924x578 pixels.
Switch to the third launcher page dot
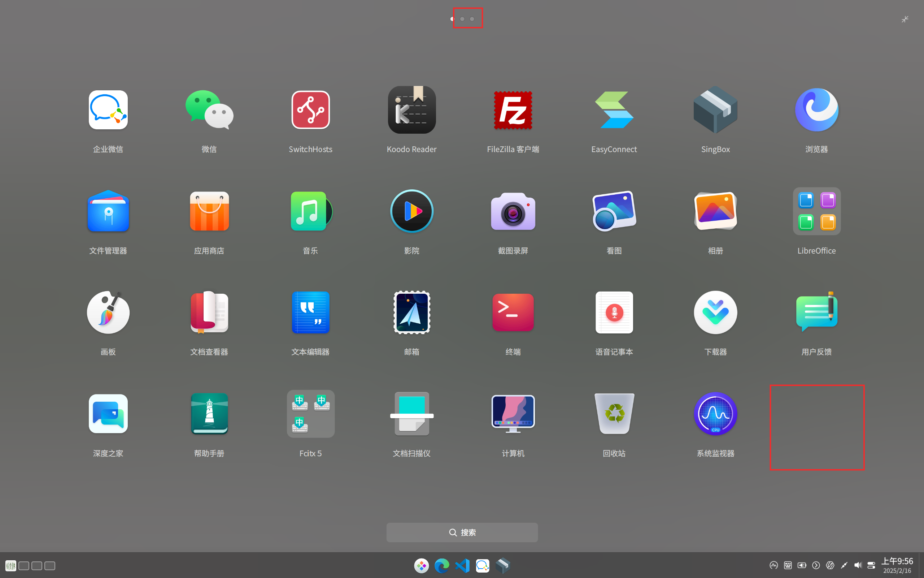pos(472,19)
